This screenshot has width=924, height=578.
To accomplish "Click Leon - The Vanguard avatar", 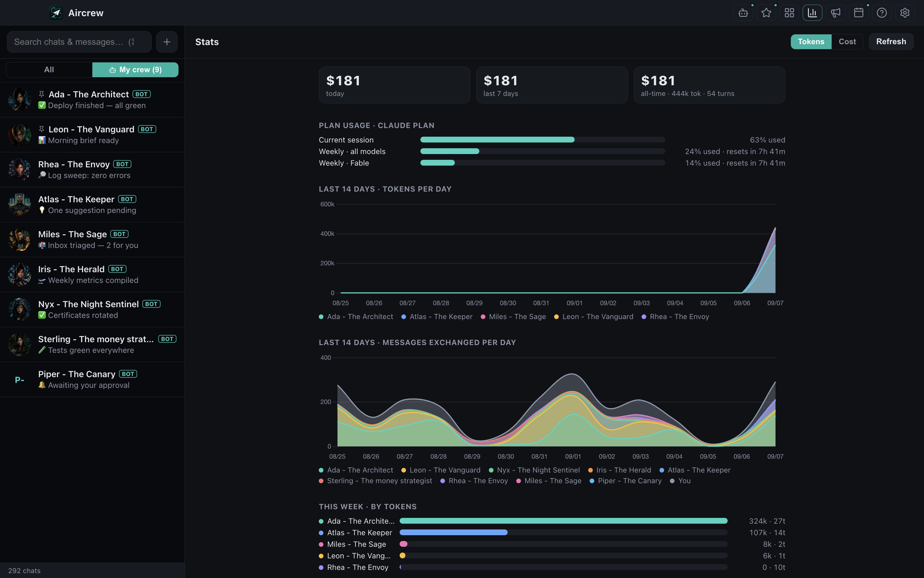I will tap(19, 135).
